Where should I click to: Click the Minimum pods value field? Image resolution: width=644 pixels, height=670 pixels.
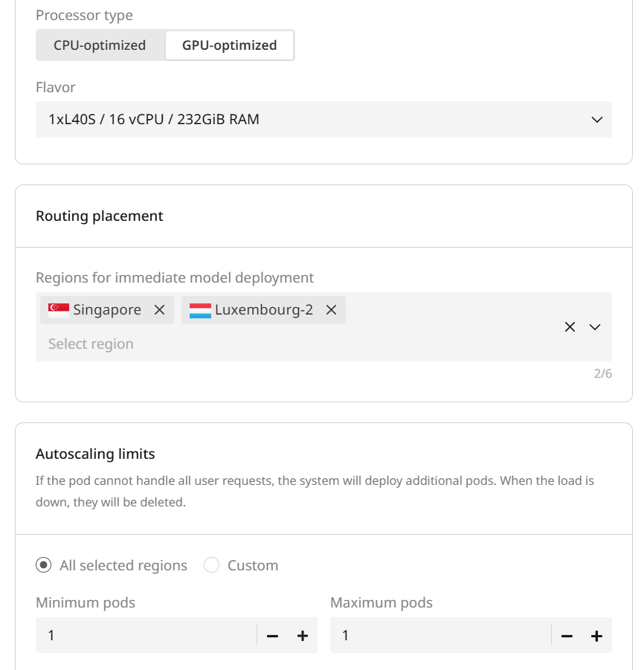pos(149,636)
